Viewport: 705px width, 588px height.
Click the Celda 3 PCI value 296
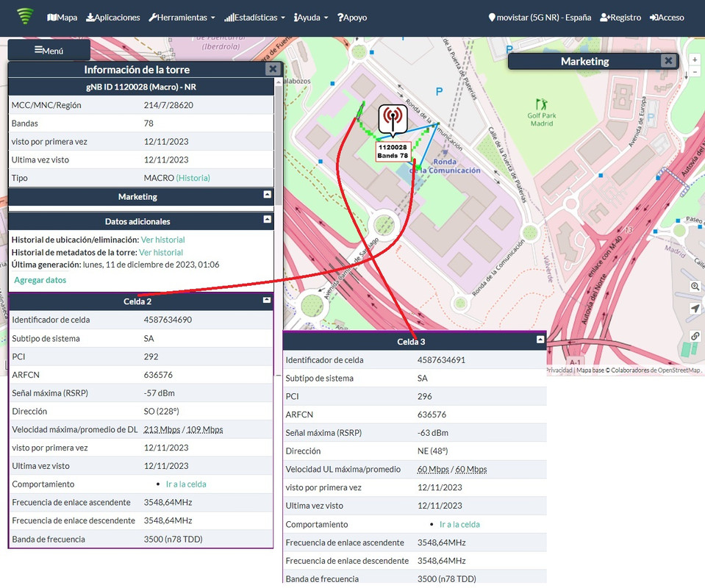coord(424,396)
